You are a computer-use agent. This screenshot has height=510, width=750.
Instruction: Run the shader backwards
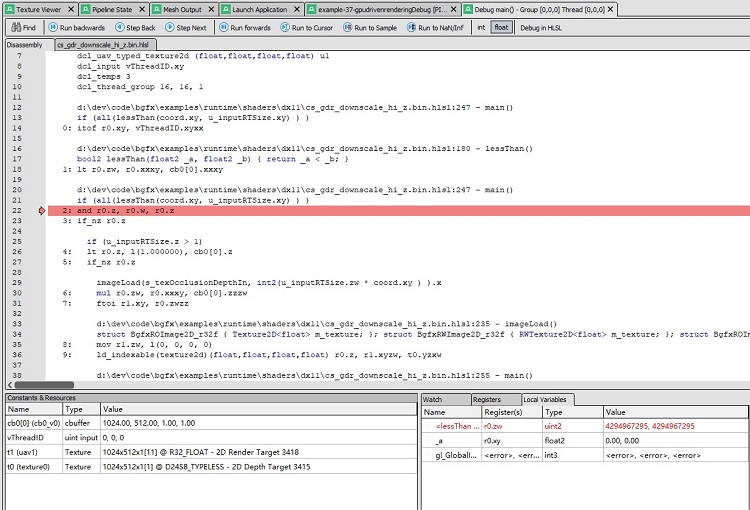pyautogui.click(x=75, y=28)
